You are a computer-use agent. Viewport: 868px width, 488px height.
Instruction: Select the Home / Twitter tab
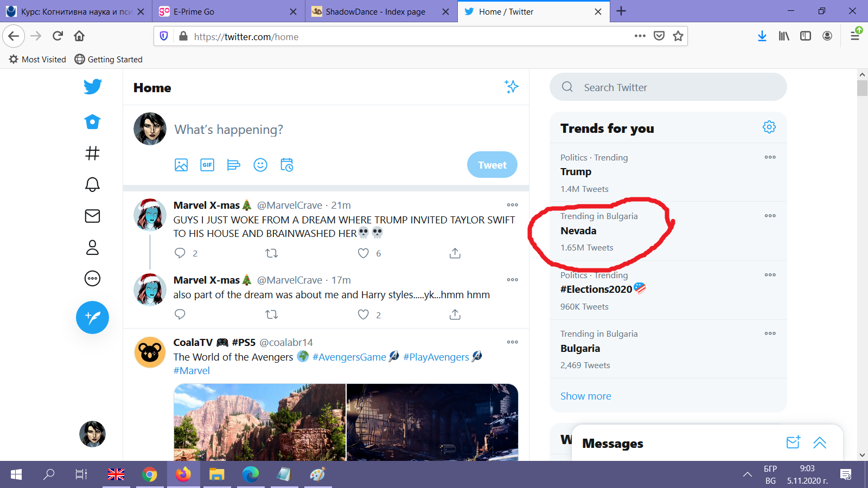533,11
